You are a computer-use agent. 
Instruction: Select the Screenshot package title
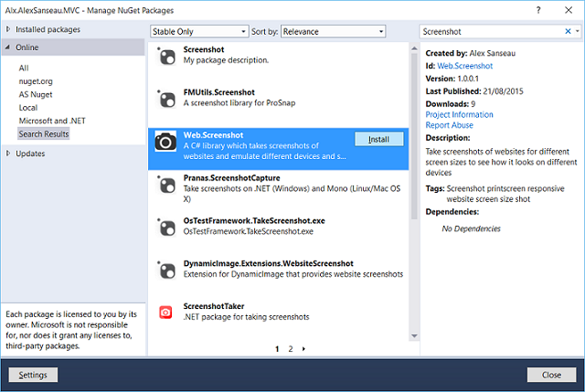pos(204,49)
